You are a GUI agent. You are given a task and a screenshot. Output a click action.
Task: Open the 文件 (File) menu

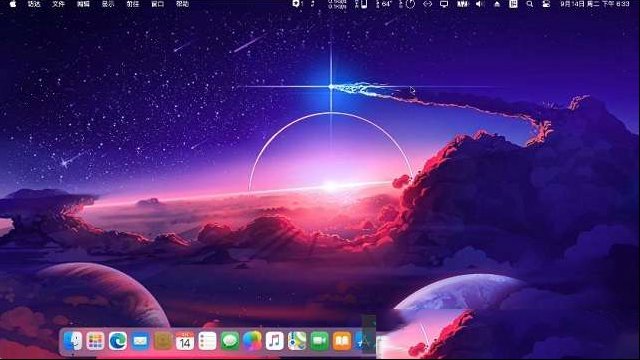(58, 4)
